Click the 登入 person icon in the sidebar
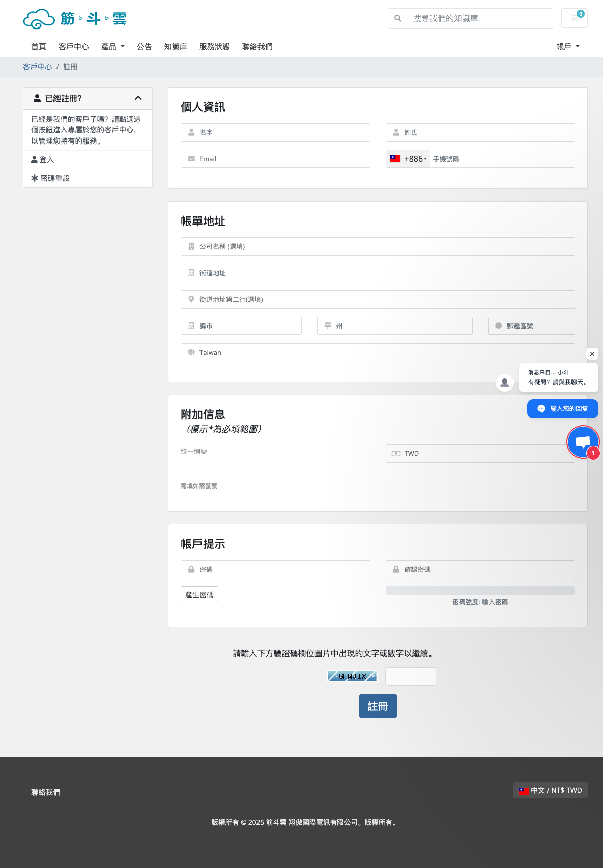The height and width of the screenshot is (868, 603). [x=35, y=160]
